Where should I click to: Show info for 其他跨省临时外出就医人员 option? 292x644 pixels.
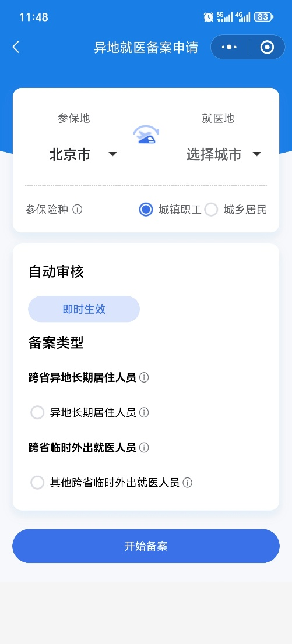point(188,483)
